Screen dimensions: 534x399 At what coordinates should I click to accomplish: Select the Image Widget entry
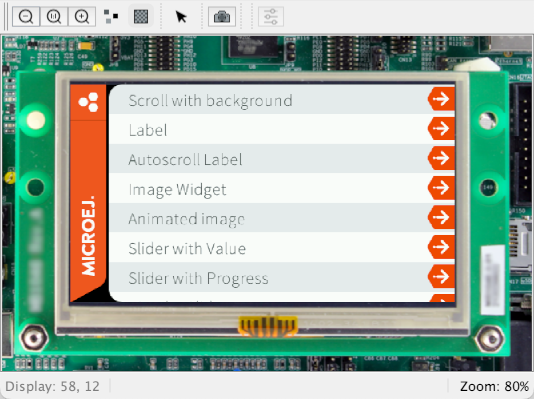[x=282, y=189]
